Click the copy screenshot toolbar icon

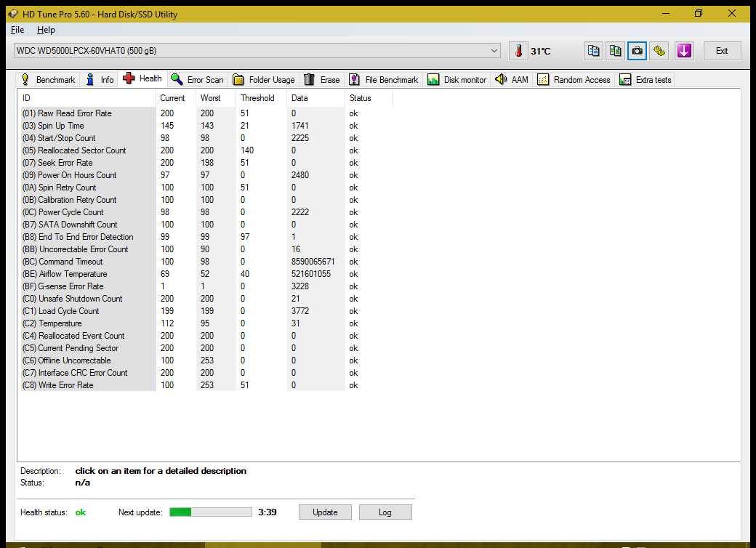tap(615, 51)
